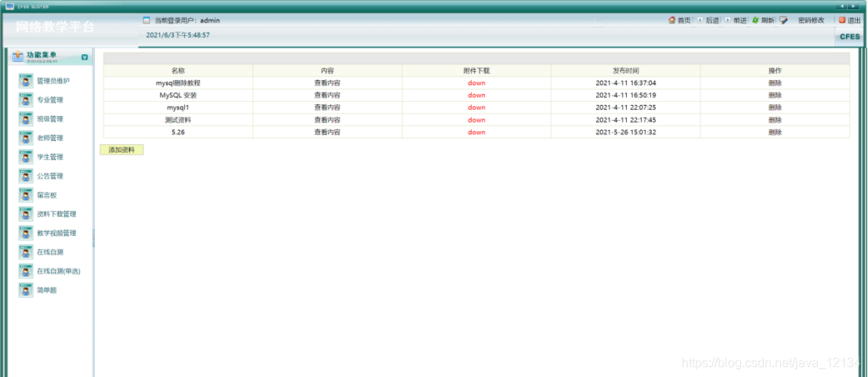Viewport: 868px width, 377px height.
Task: Click the 前进 forward arrow icon
Action: tap(728, 20)
